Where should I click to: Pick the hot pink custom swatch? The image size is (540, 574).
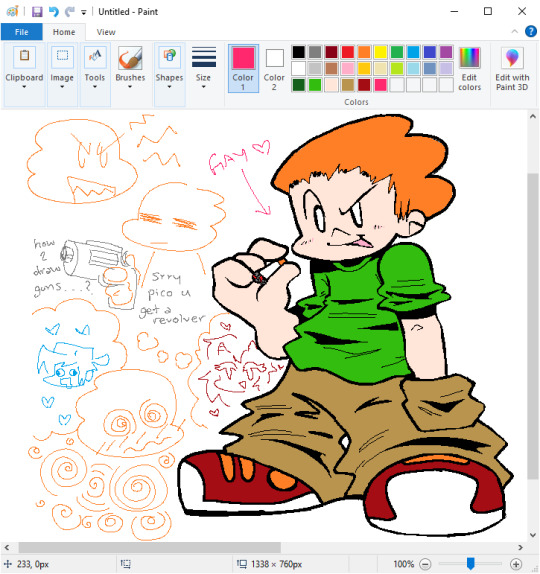click(x=380, y=85)
